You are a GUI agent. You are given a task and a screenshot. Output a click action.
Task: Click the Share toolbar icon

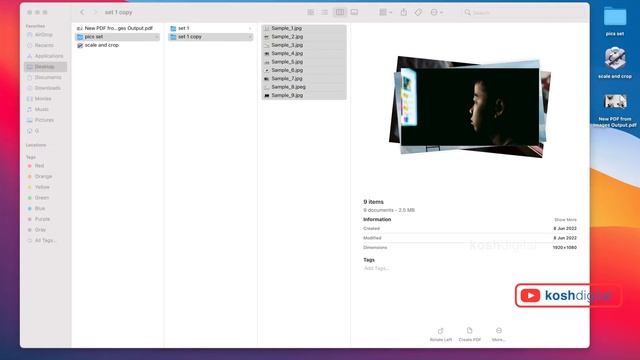tap(404, 12)
